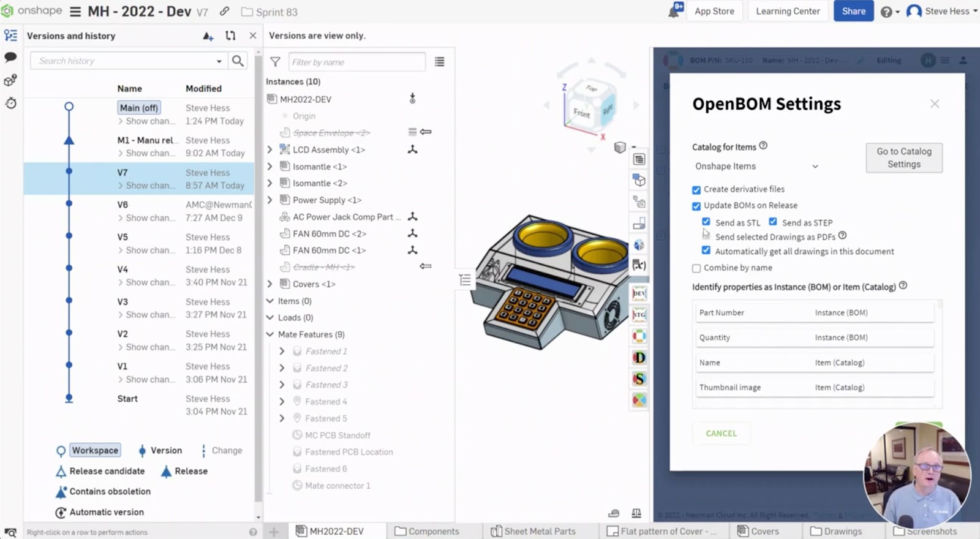Viewport: 980px width, 539px height.
Task: Click the magnifier search button for history
Action: (x=238, y=61)
